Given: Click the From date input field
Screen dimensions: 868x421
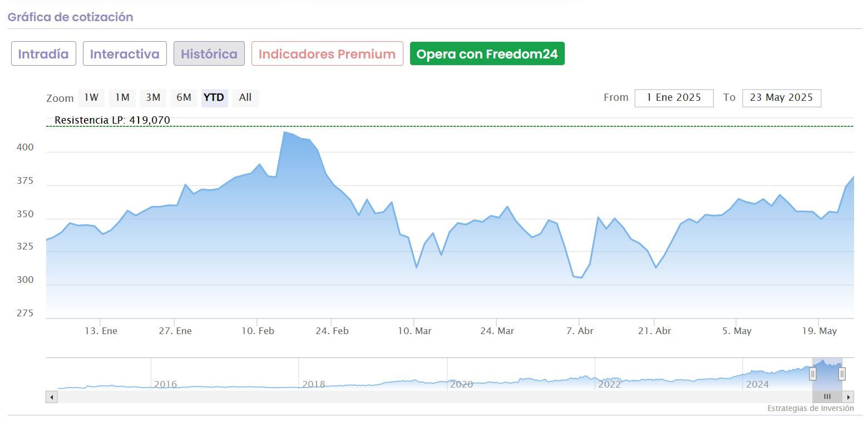Looking at the screenshot, I should [x=674, y=97].
